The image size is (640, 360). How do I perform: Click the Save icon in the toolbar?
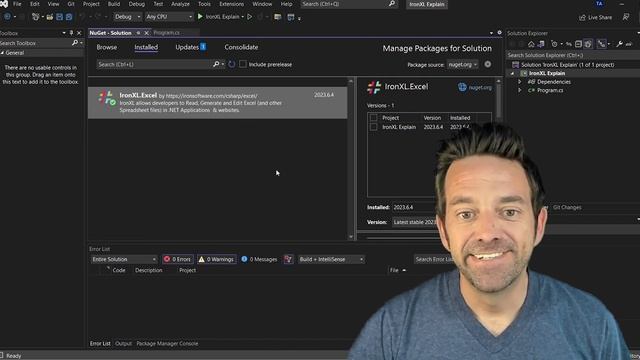coord(60,17)
